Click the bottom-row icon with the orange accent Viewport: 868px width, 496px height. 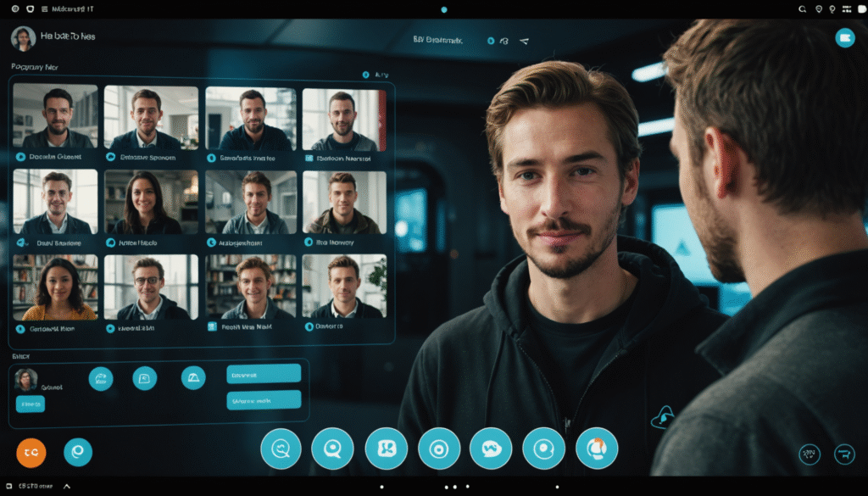tap(597, 449)
